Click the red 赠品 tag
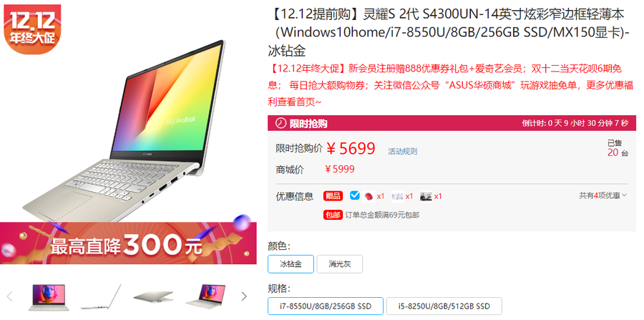Viewport: 644px width, 320px height. point(333,196)
